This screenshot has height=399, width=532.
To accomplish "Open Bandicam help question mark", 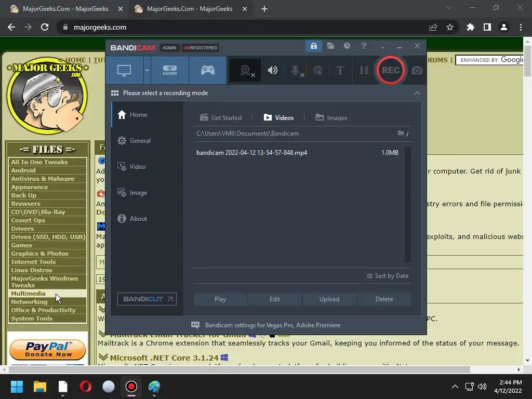I will pyautogui.click(x=364, y=46).
